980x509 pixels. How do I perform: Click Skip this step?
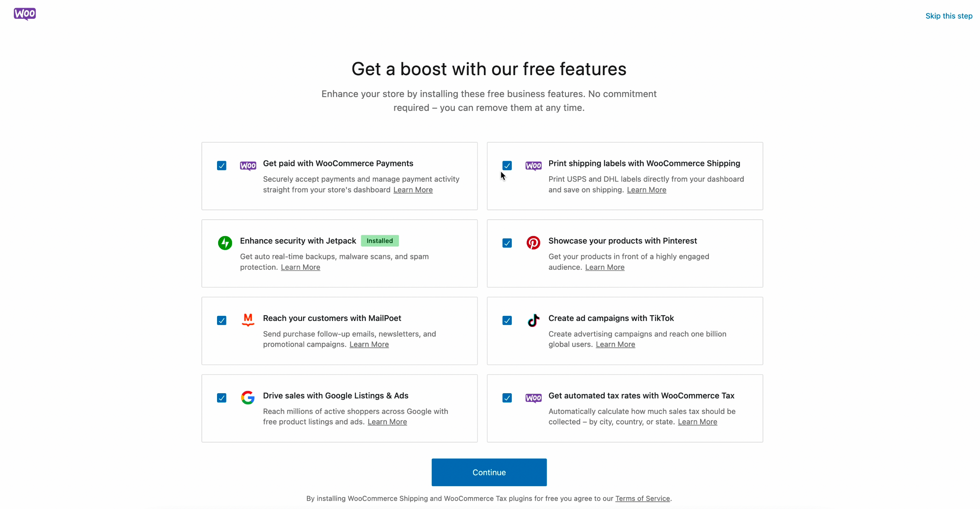tap(949, 16)
